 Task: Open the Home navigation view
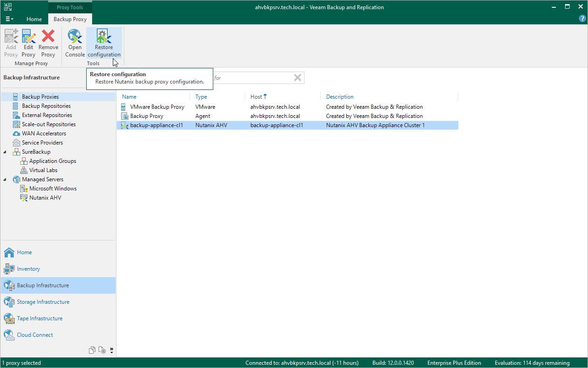tap(58, 252)
